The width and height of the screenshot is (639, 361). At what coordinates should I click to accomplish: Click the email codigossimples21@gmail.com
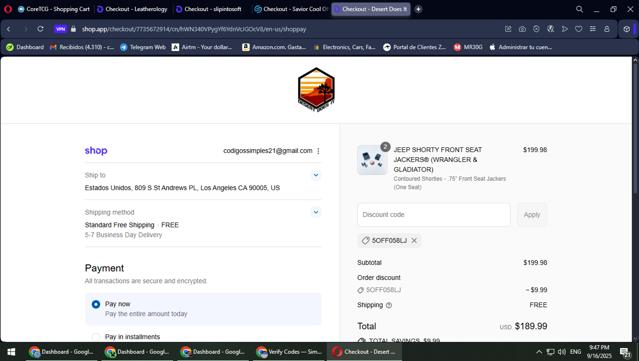[268, 151]
